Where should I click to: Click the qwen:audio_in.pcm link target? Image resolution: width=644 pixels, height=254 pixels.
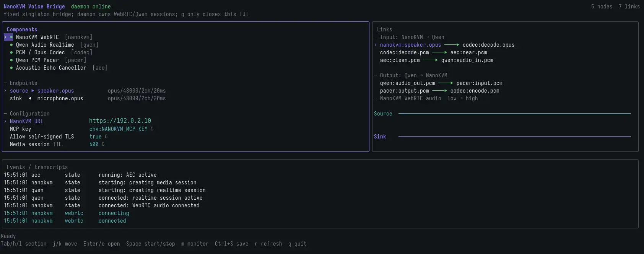pyautogui.click(x=467, y=60)
